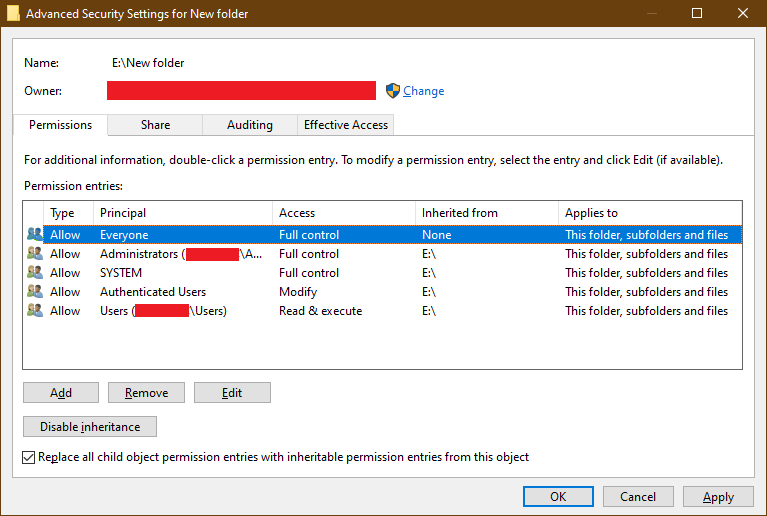Click Disable inheritance button
Viewport: 767px width, 516px height.
pos(90,426)
